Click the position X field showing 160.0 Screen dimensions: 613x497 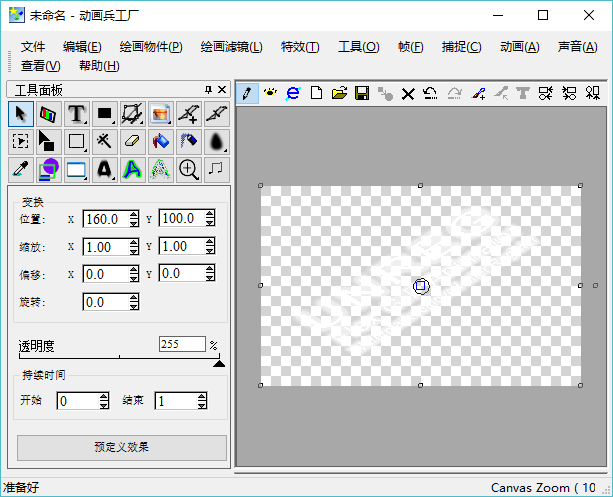pyautogui.click(x=106, y=219)
